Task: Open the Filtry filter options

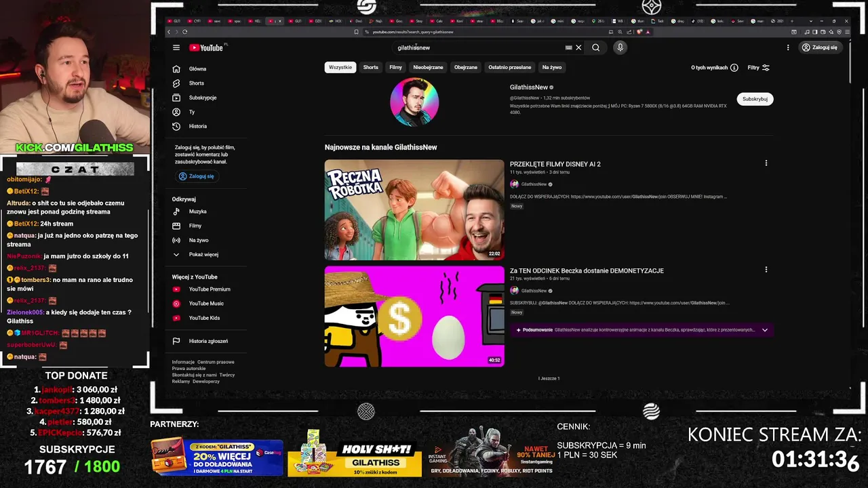Action: pos(758,68)
